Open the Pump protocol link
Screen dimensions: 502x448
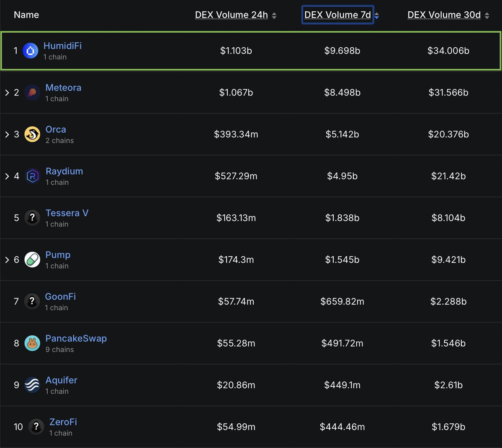[58, 255]
